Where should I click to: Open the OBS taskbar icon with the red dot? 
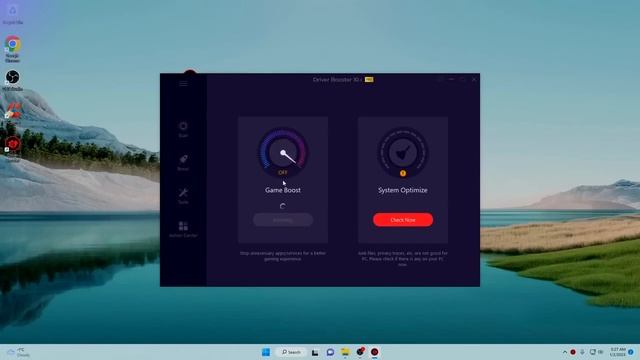pos(360,352)
